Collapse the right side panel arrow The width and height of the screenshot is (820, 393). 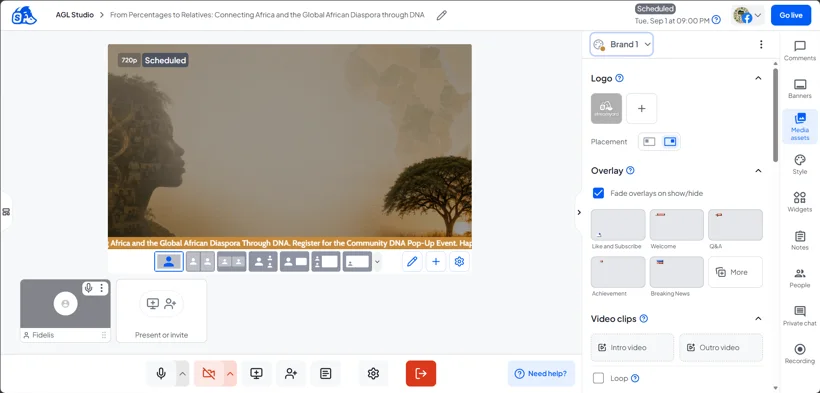coord(579,212)
